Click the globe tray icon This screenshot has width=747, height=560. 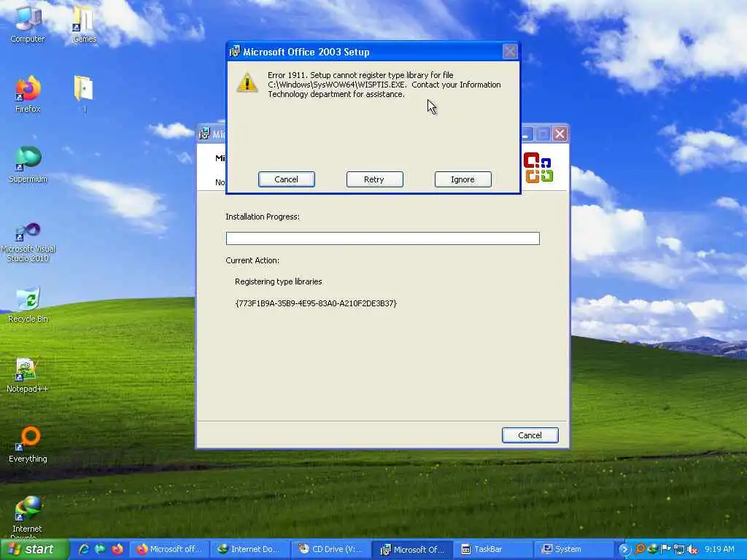click(653, 550)
